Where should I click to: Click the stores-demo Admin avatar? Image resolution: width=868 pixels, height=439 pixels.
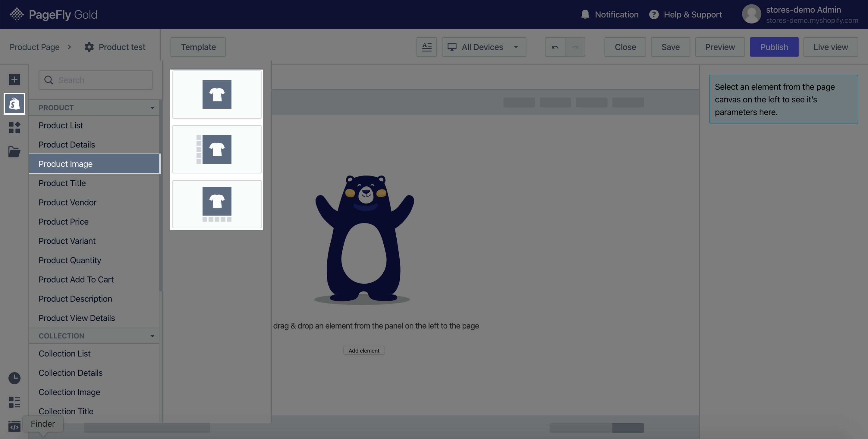click(751, 14)
